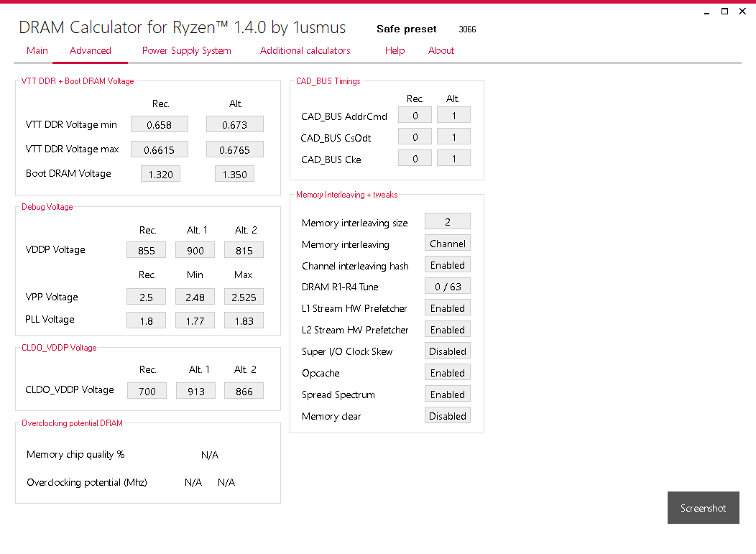Click VDDP Voltage Alt. 1 value 900
This screenshot has height=554, width=756.
pyautogui.click(x=195, y=250)
